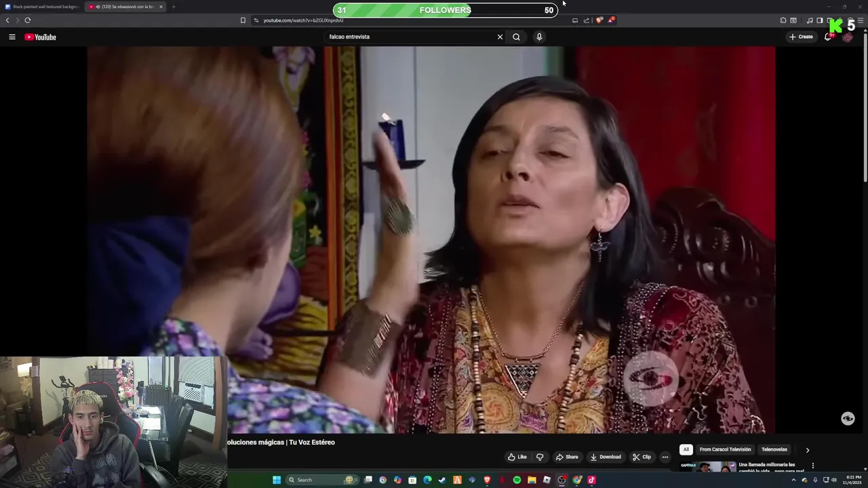Share this page from the address bar
The width and height of the screenshot is (868, 488).
click(587, 20)
